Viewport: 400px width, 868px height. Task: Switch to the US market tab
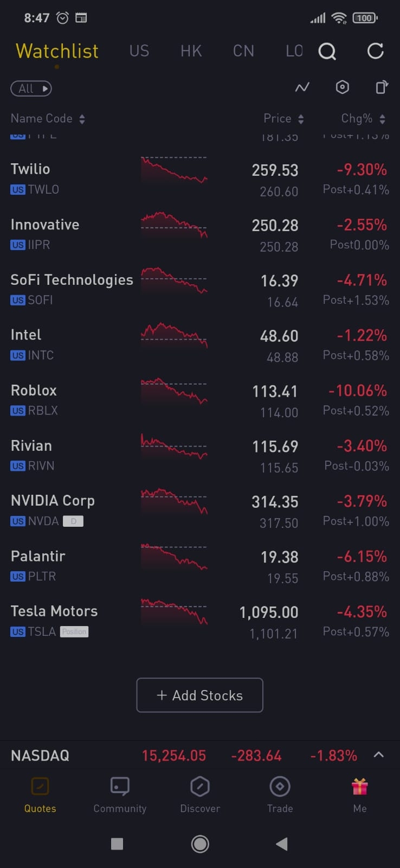139,51
